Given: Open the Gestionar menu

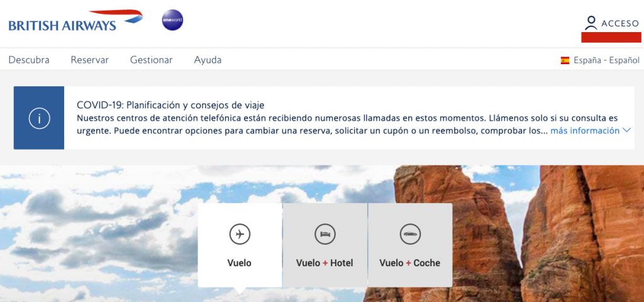Looking at the screenshot, I should coord(151,60).
